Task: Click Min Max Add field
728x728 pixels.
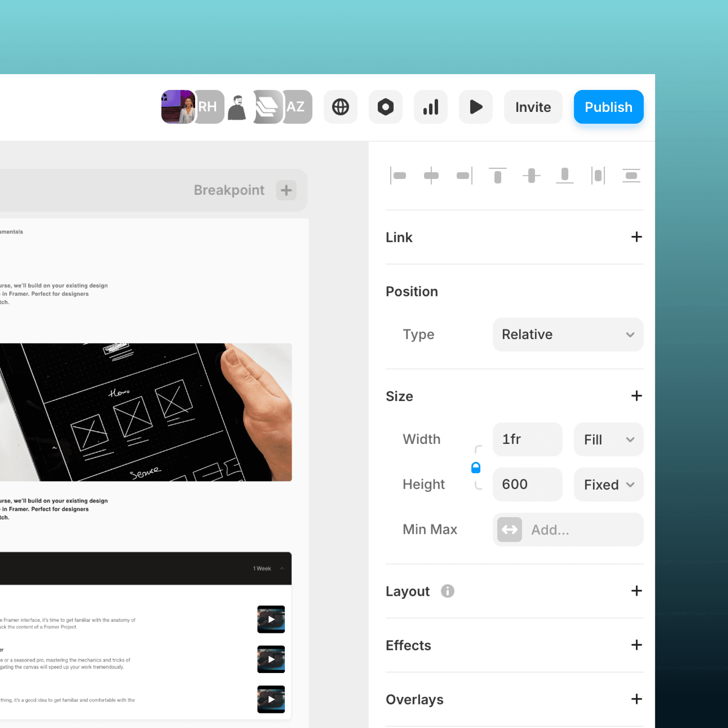Action: [x=568, y=529]
